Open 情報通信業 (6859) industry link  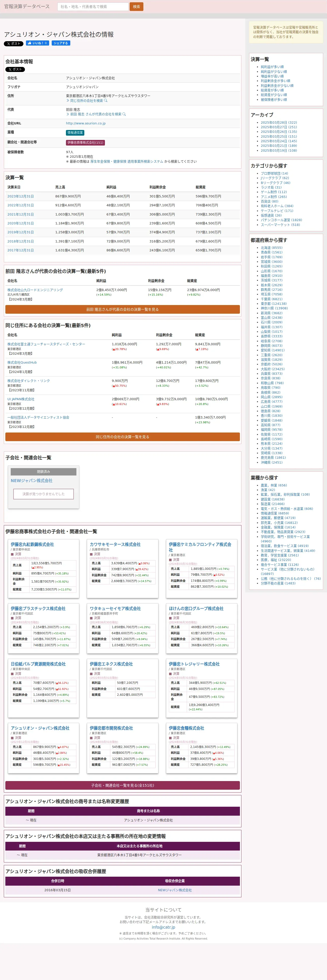pos(275,513)
